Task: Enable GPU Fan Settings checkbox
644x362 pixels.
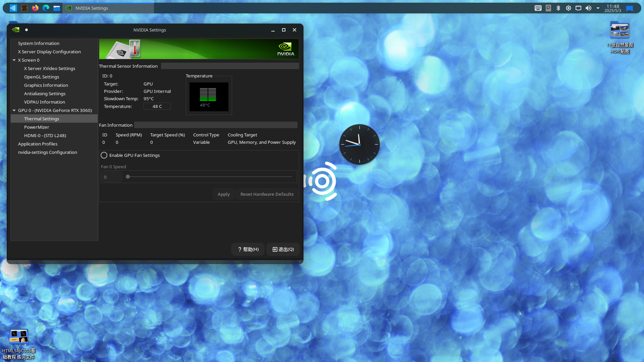Action: pos(104,155)
